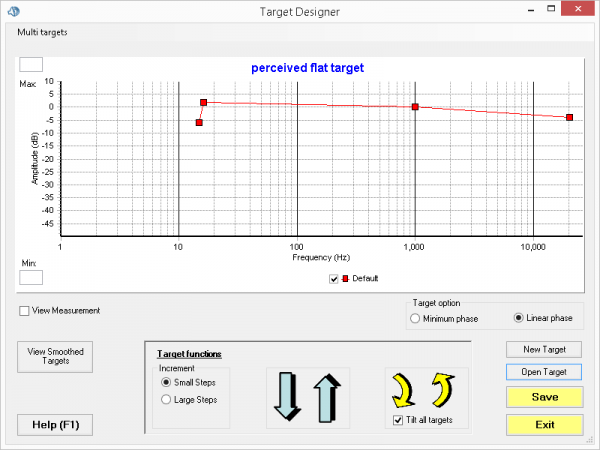Viewport: 600px width, 450px height.
Task: Open Help (F1)
Action: pyautogui.click(x=55, y=425)
